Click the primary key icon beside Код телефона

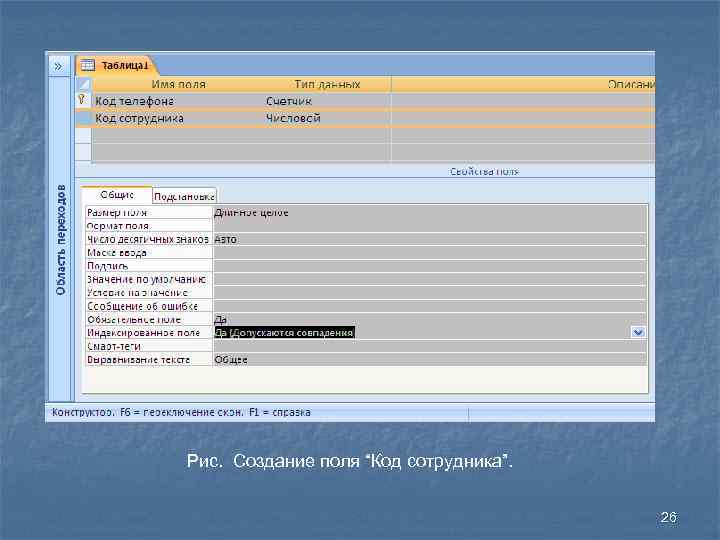point(82,99)
